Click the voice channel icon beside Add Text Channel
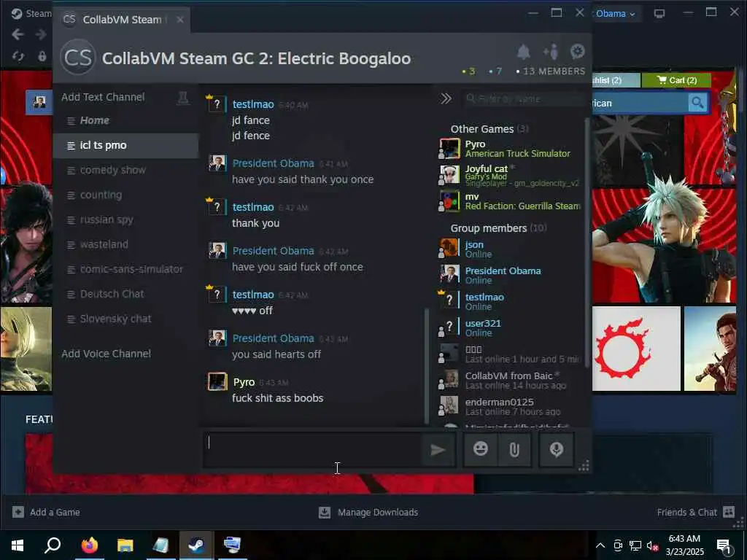The image size is (747, 560). tap(183, 98)
